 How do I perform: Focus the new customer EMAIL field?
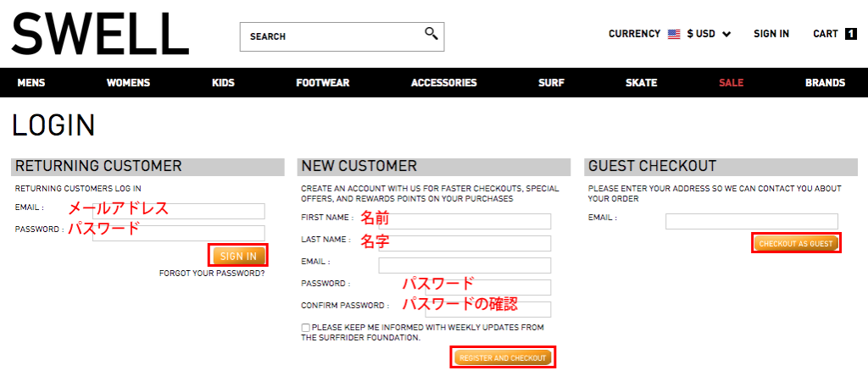click(465, 265)
